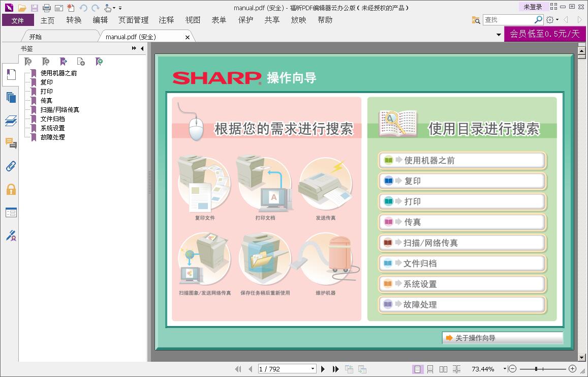
Task: Select the 系统设置 bookmark in the tree
Action: 52,128
